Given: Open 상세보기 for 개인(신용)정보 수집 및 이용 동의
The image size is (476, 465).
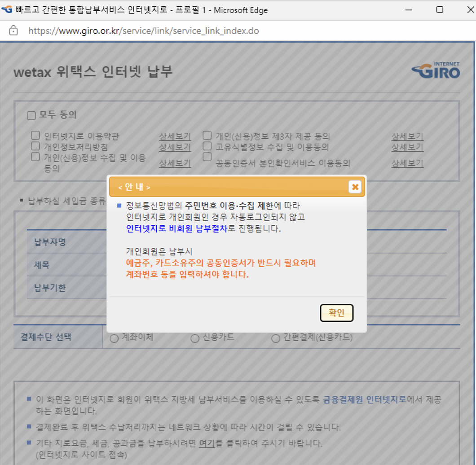Looking at the screenshot, I should [x=175, y=163].
